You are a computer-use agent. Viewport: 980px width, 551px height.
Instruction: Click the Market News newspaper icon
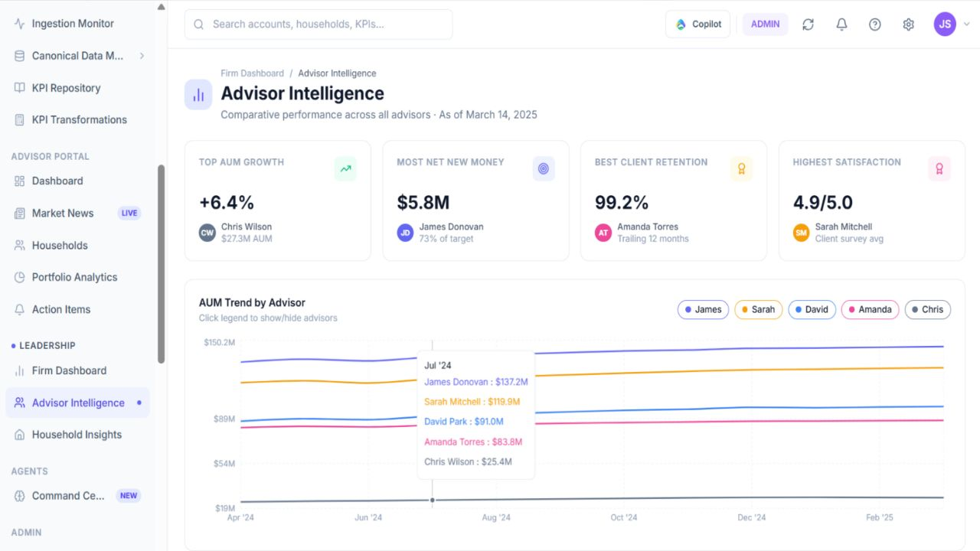20,214
